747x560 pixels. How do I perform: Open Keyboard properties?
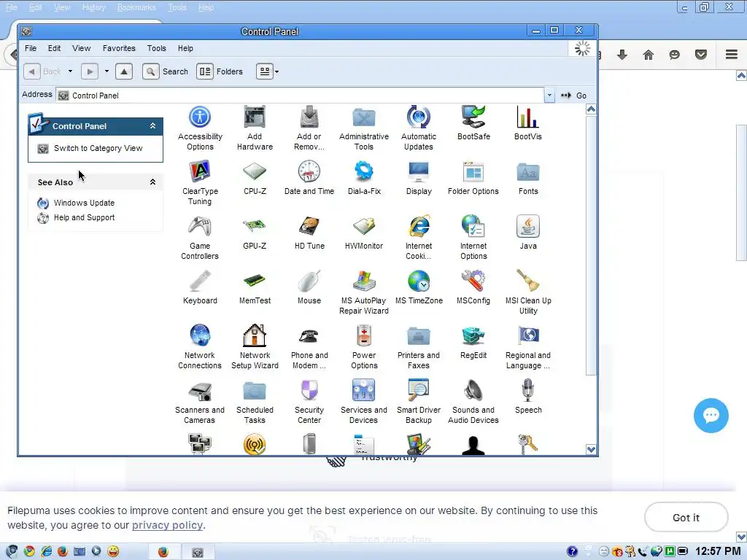coord(200,287)
